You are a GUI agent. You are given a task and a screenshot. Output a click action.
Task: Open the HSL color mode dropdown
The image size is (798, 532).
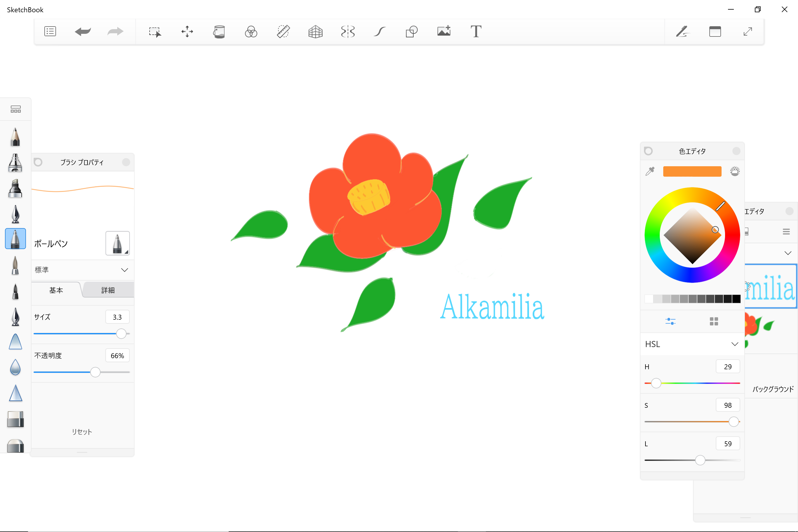point(692,344)
